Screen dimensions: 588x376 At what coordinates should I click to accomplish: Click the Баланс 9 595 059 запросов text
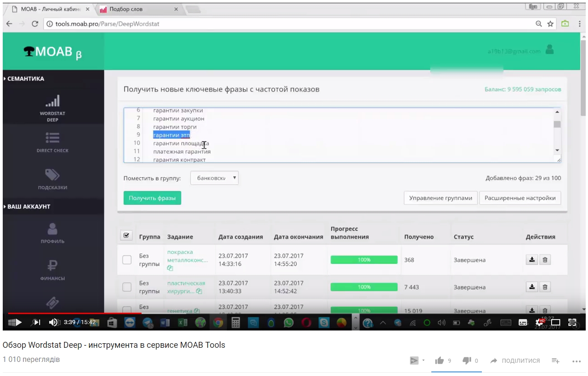523,89
